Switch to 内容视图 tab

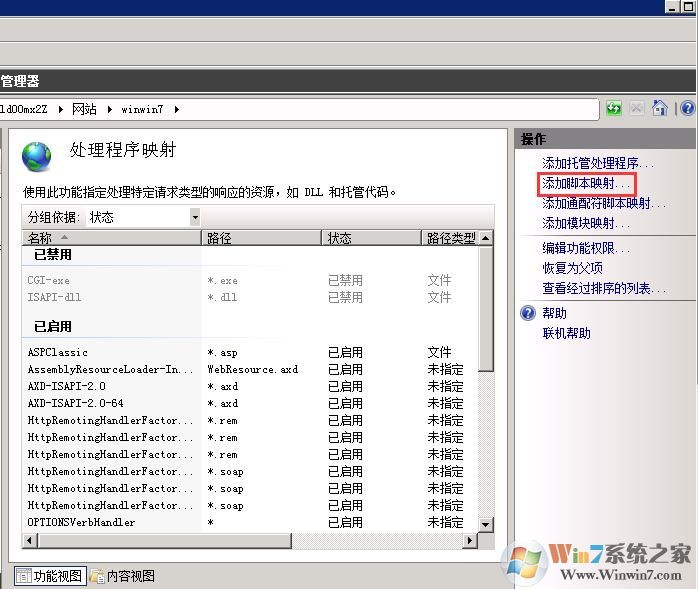click(124, 576)
